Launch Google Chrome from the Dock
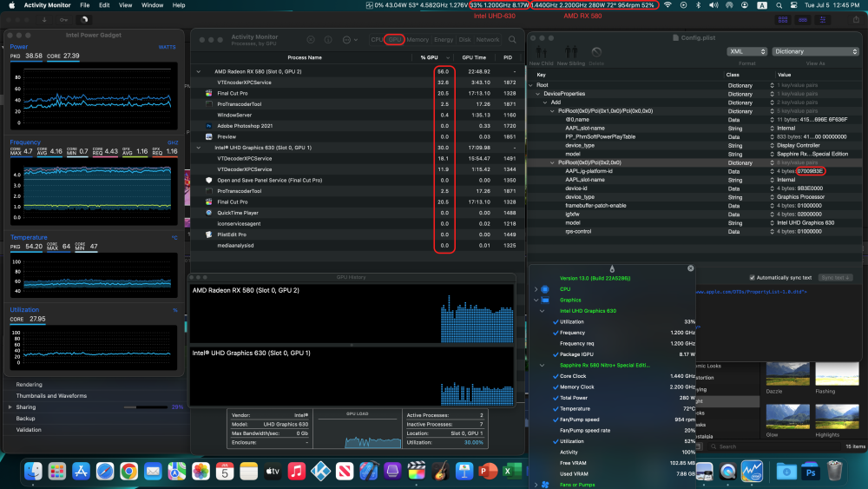The image size is (868, 489). click(129, 472)
